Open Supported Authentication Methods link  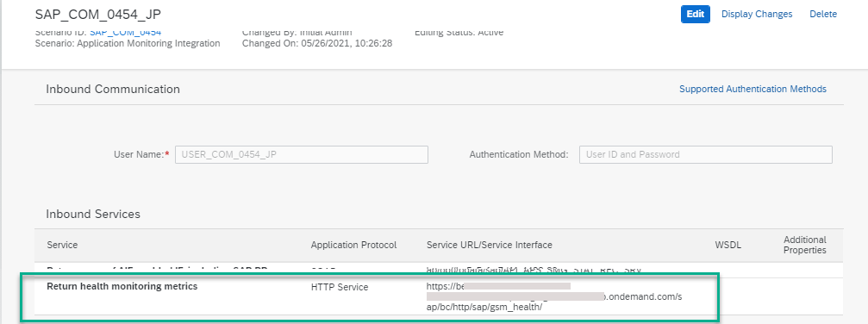pos(752,89)
